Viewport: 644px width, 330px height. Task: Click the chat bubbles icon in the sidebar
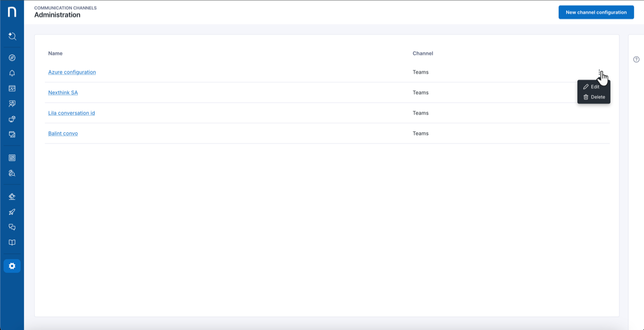(12, 227)
